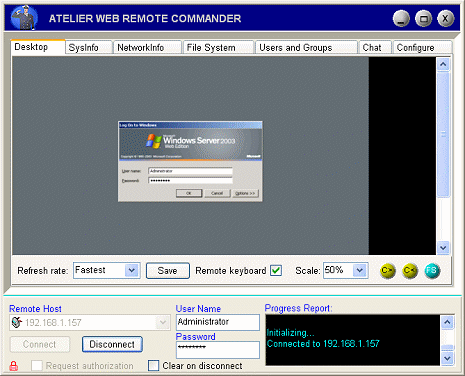Screen dimensions: 465x376
Task: Click the yellow C< clipboard receive icon
Action: 410,271
